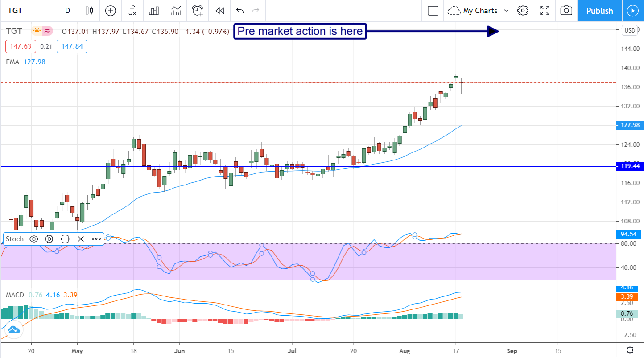The height and width of the screenshot is (358, 644).
Task: Open Stoch more options menu
Action: click(96, 239)
